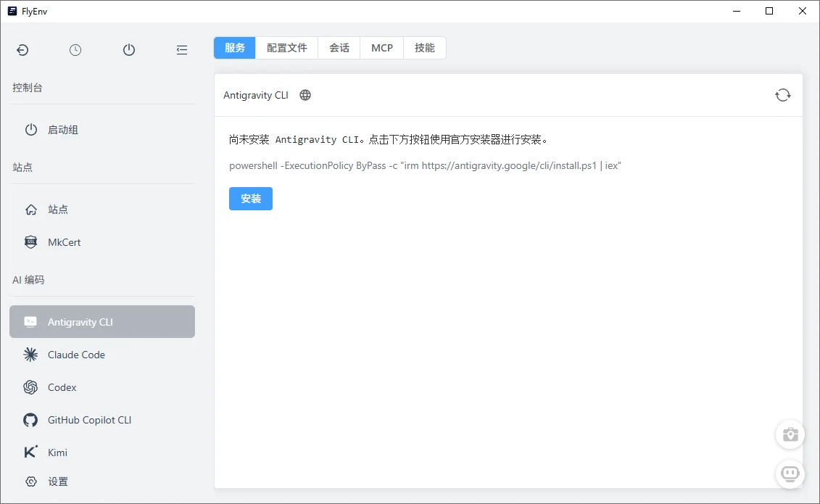820x504 pixels.
Task: Select GitHub Copilot CLI label
Action: pos(89,420)
